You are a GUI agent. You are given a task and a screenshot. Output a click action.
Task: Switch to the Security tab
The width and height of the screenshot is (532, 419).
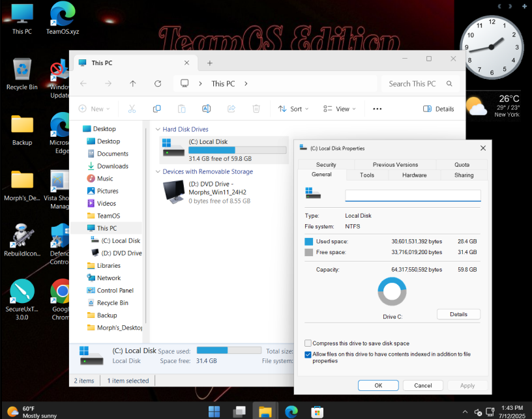click(326, 165)
